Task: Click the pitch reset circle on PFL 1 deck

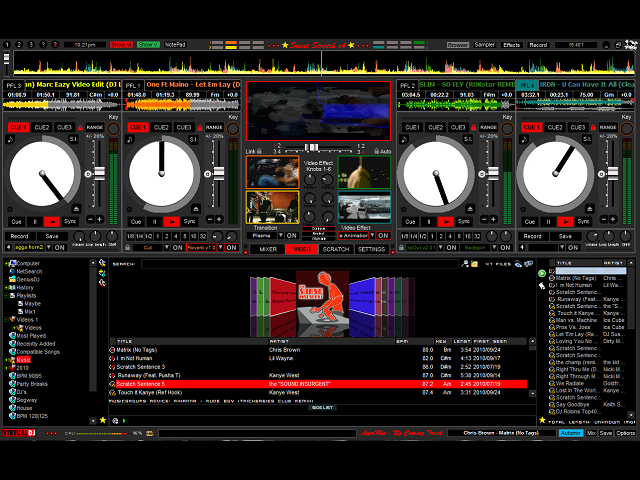Action: click(207, 174)
